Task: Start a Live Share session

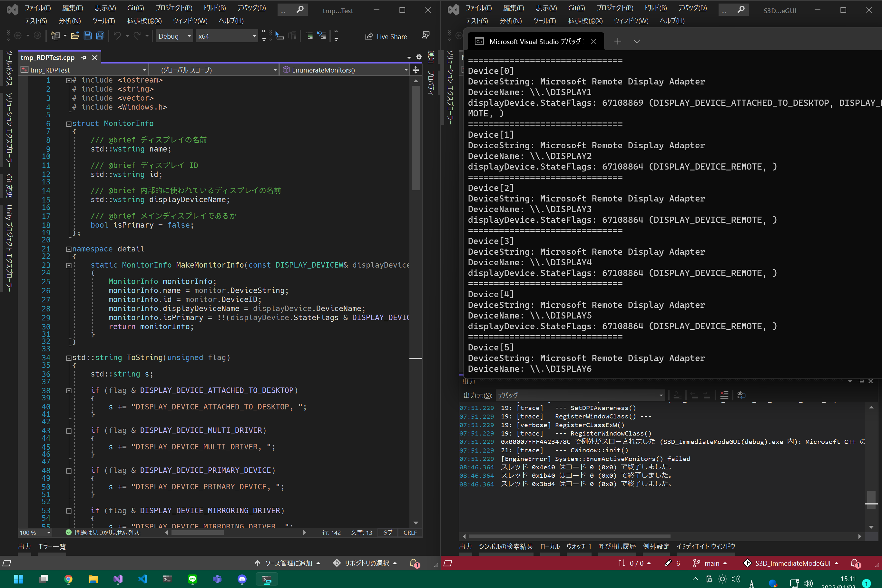Action: (x=386, y=36)
